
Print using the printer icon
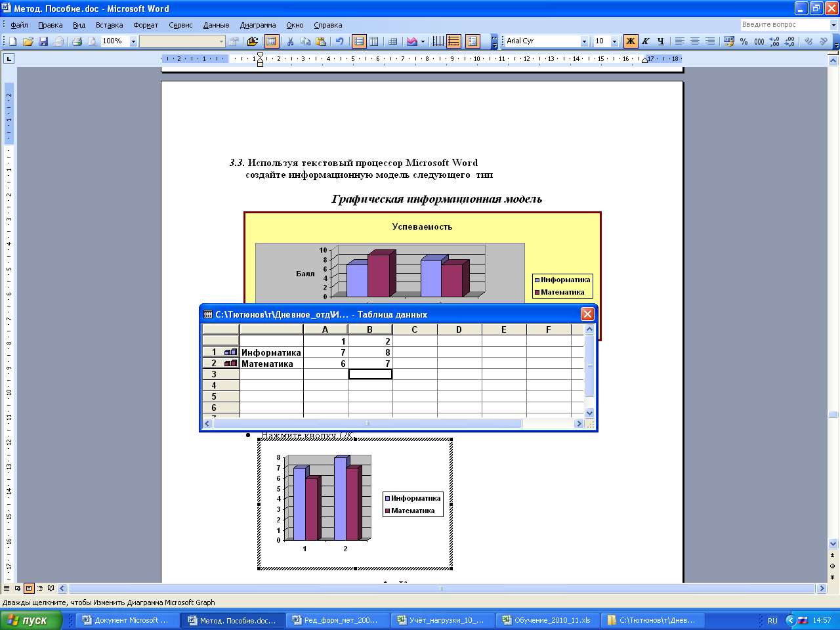[77, 41]
